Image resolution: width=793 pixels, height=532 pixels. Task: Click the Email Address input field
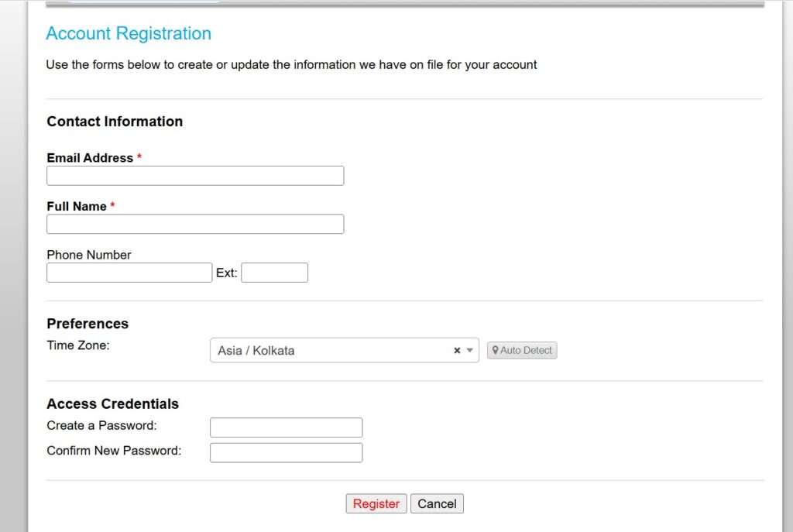pos(195,176)
